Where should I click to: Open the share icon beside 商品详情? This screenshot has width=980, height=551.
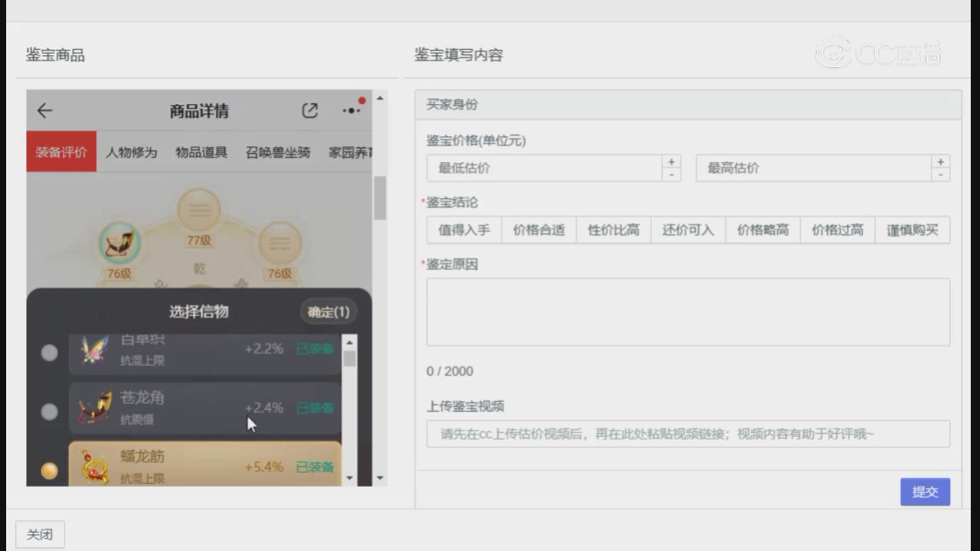tap(309, 111)
